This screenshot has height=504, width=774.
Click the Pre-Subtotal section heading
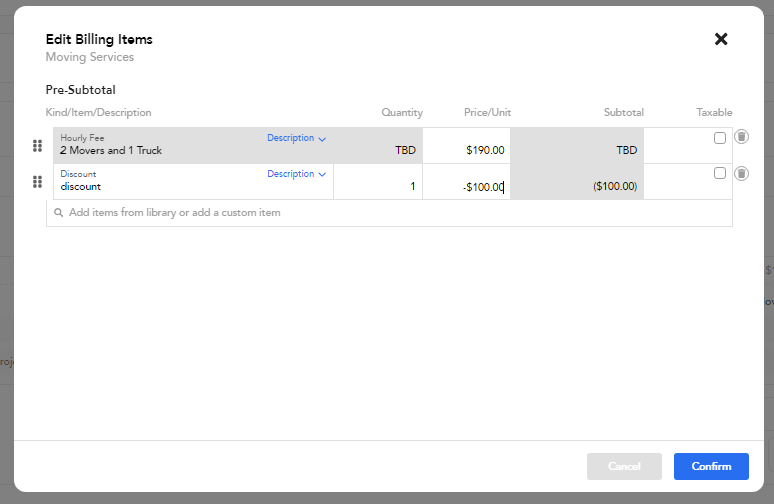click(80, 90)
